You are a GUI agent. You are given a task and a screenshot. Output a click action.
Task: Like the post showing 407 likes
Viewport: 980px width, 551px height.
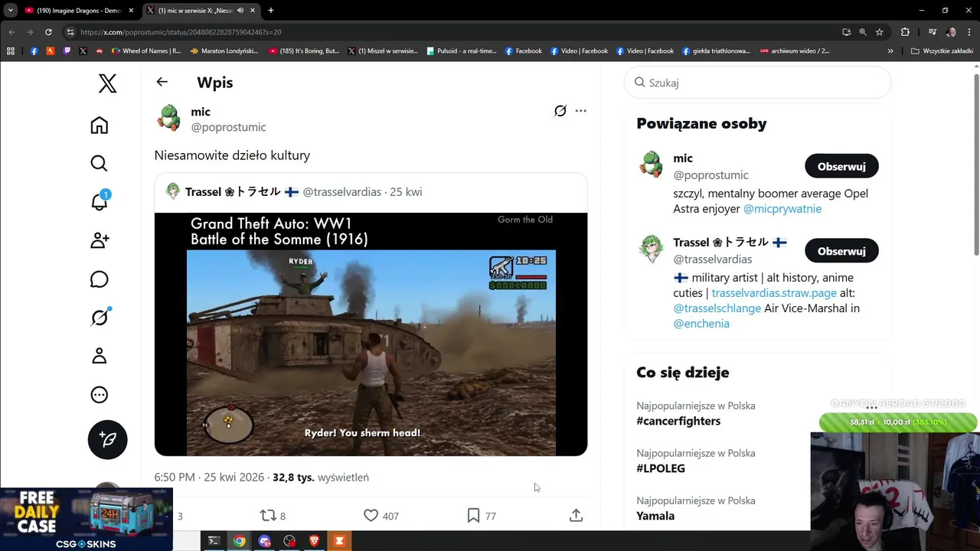pos(381,516)
